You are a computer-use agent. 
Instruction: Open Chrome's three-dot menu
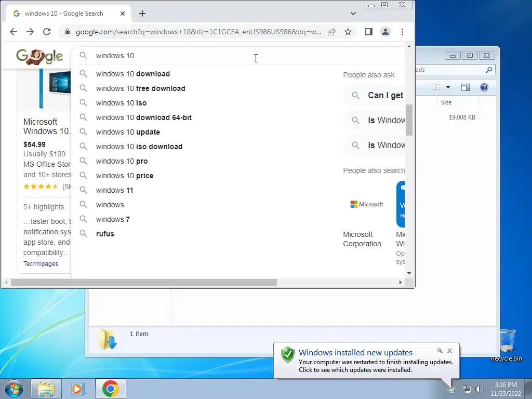(403, 32)
